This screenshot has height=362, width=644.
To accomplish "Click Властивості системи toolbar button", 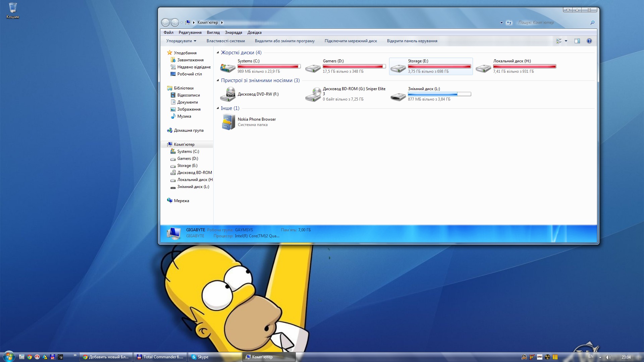I will (x=225, y=41).
